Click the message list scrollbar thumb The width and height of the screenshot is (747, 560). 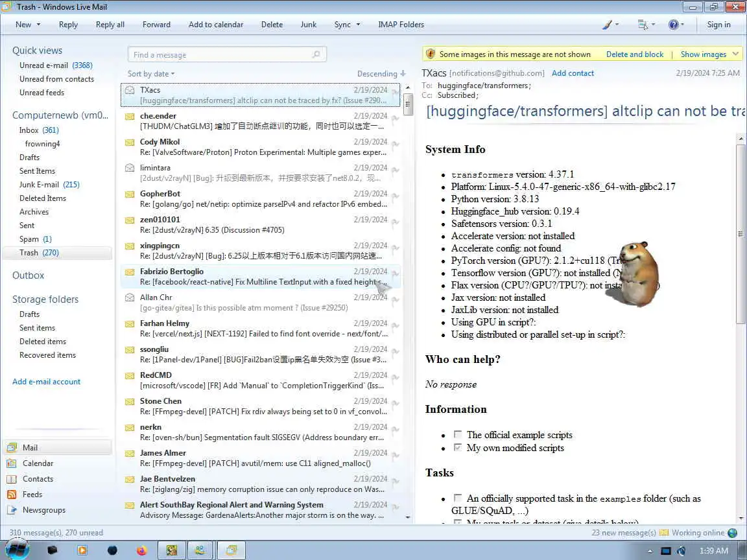click(x=408, y=104)
